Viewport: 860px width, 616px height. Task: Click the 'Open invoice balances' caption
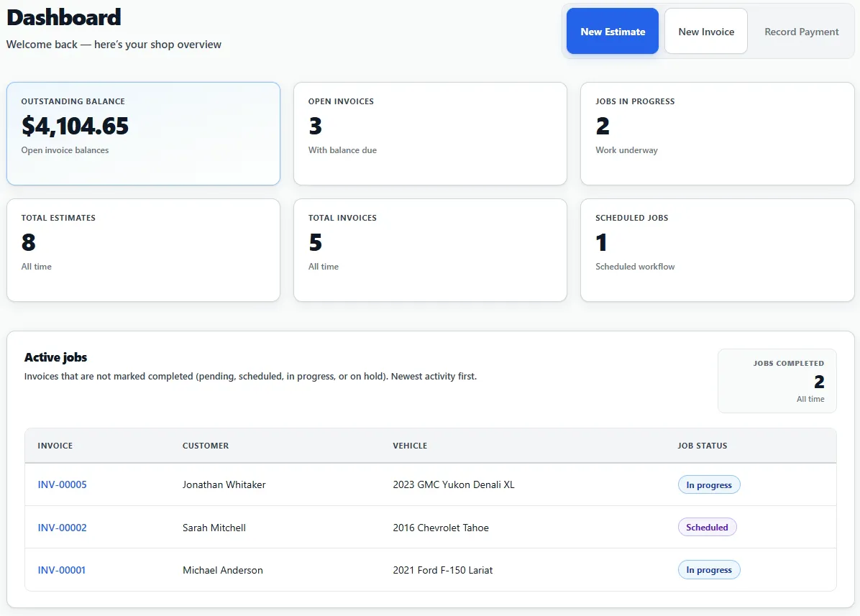click(x=65, y=150)
